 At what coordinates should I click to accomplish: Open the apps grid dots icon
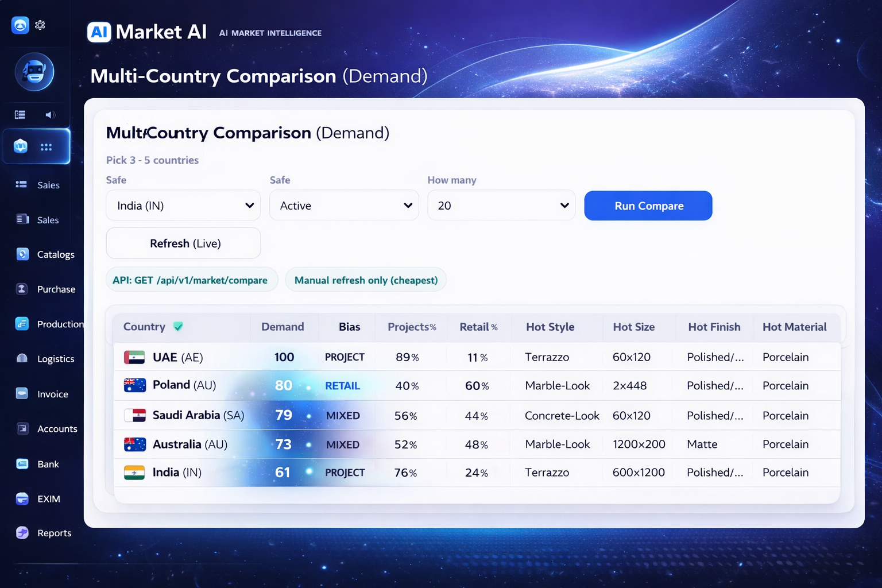pyautogui.click(x=47, y=147)
